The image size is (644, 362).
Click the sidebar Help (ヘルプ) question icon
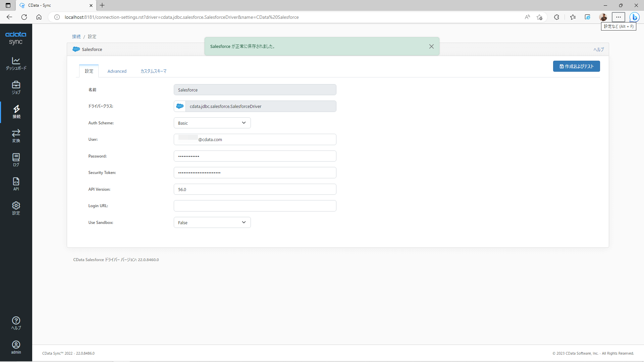click(x=16, y=323)
